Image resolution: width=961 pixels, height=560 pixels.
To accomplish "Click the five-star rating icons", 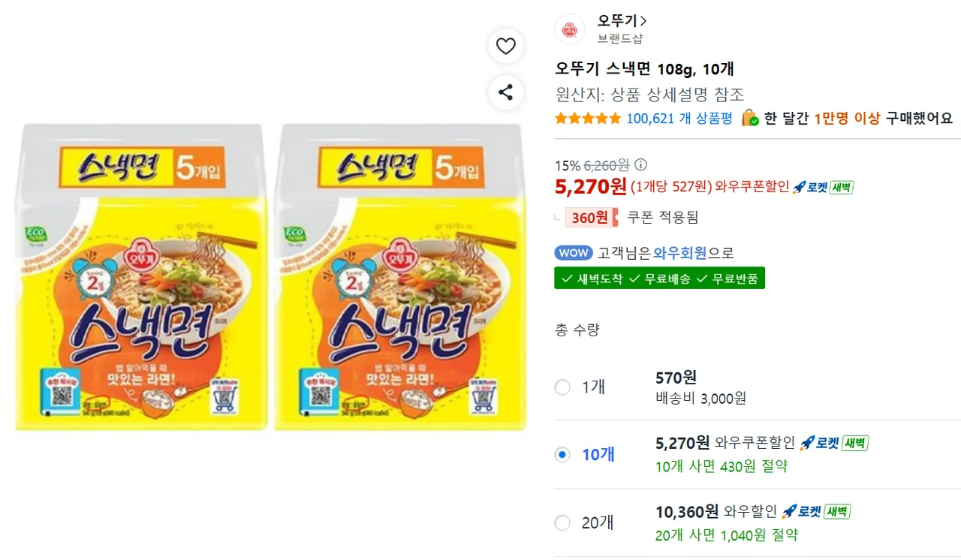I will pyautogui.click(x=587, y=119).
